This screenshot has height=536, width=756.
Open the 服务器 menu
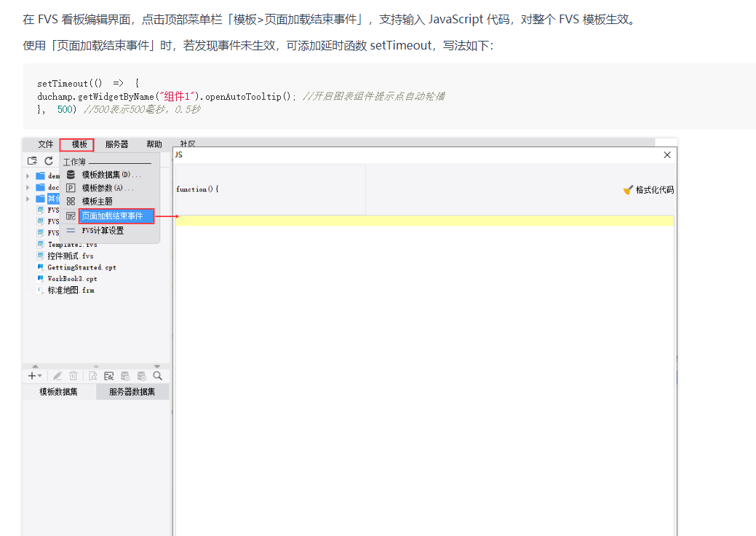(116, 144)
